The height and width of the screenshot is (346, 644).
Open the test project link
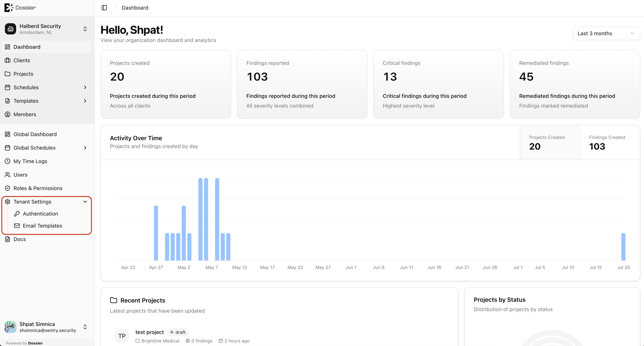pyautogui.click(x=149, y=332)
